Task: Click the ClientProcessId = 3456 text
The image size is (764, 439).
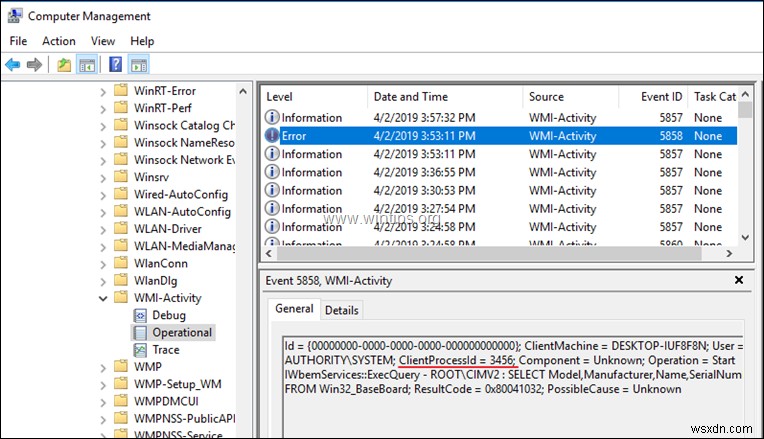Action: click(x=457, y=361)
